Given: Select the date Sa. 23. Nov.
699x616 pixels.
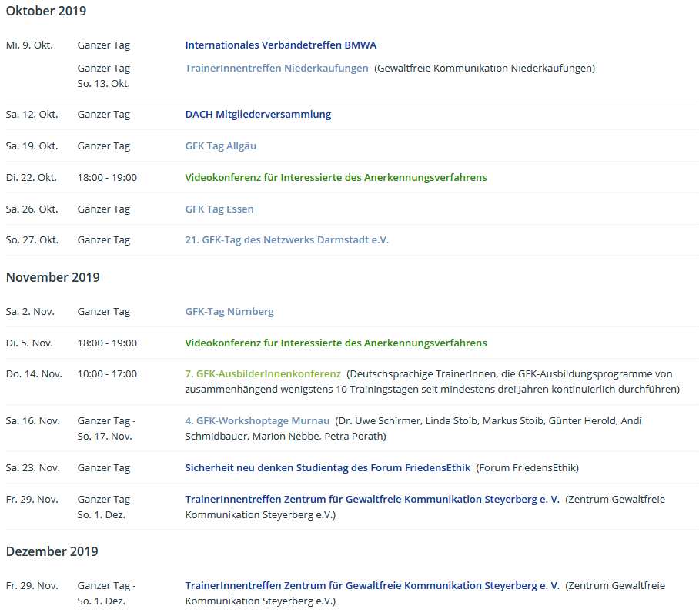Looking at the screenshot, I should (33, 467).
